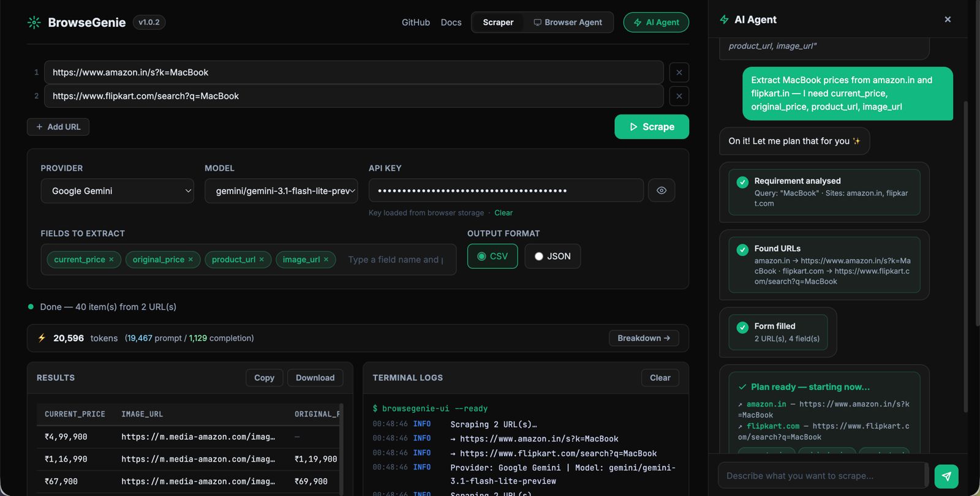Click the describe what to scrape input

point(823,476)
